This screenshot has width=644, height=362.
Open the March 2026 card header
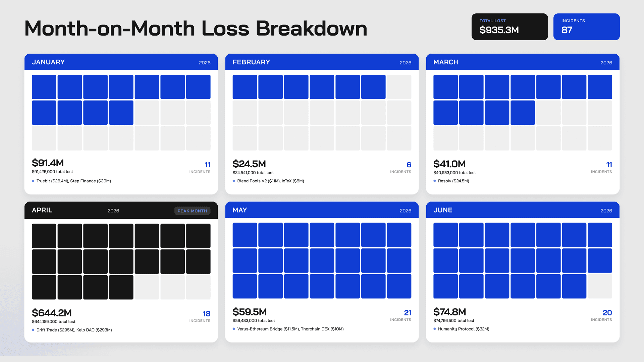pyautogui.click(x=523, y=62)
